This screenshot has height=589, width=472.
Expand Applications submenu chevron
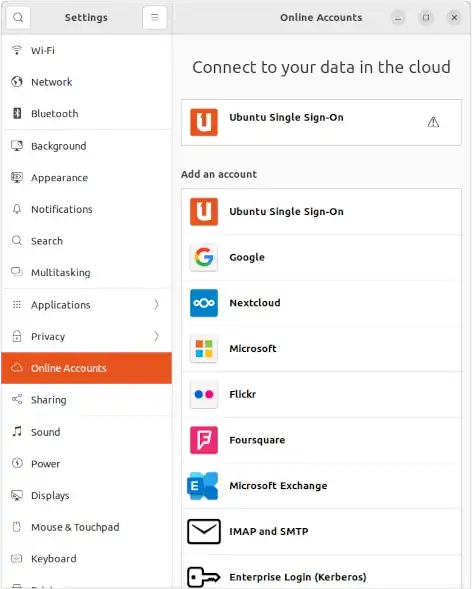[x=156, y=304]
